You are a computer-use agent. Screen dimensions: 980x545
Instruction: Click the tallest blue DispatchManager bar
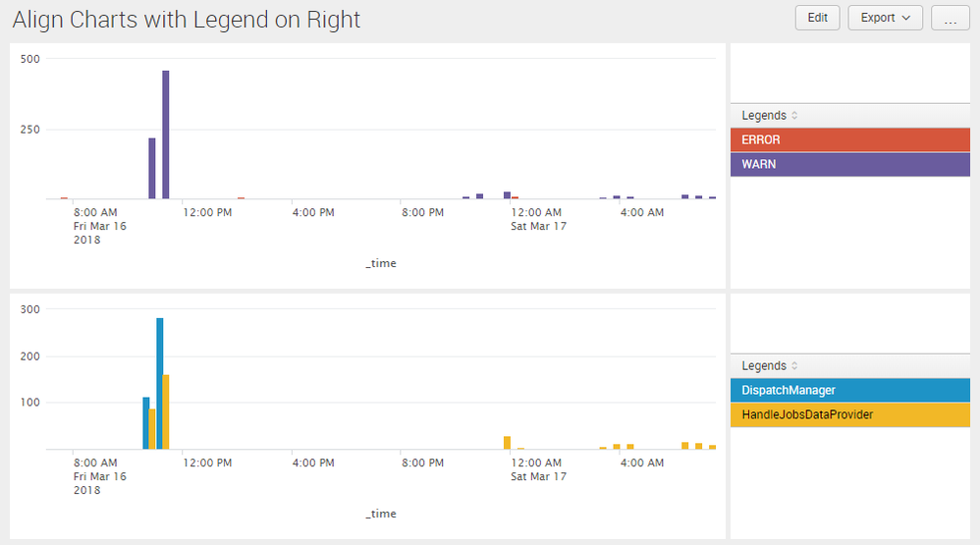click(x=160, y=383)
